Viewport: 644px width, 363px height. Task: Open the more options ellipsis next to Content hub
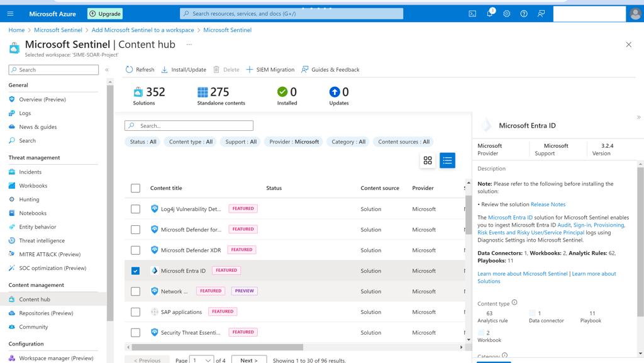(x=189, y=44)
